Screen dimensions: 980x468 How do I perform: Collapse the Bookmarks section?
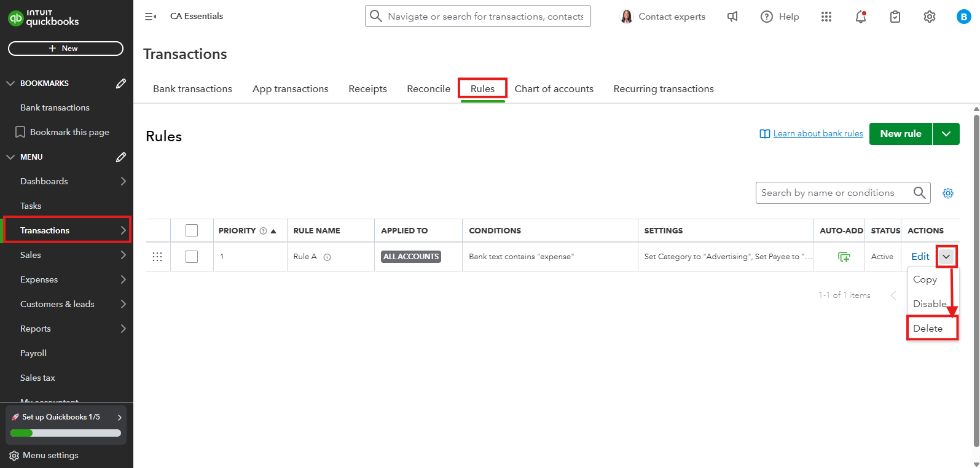(10, 84)
